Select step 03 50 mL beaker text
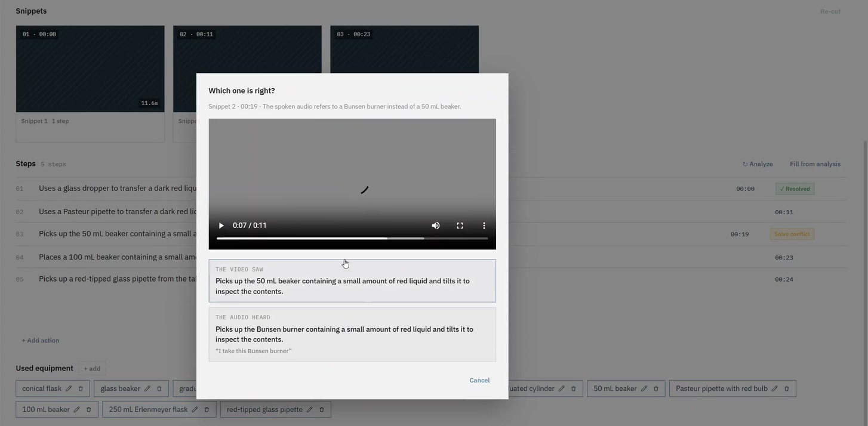This screenshot has height=426, width=868. tap(118, 234)
